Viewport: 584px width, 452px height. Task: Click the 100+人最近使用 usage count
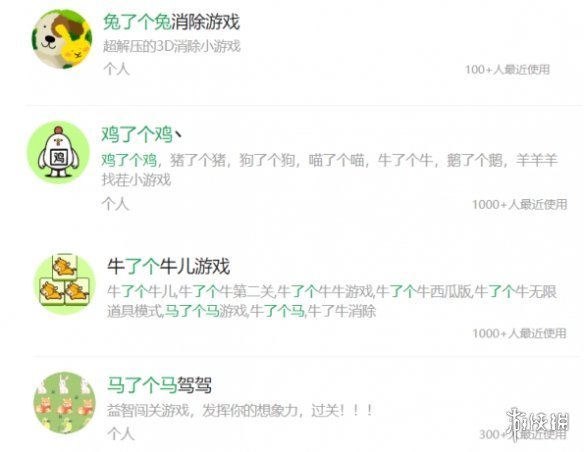pos(507,69)
